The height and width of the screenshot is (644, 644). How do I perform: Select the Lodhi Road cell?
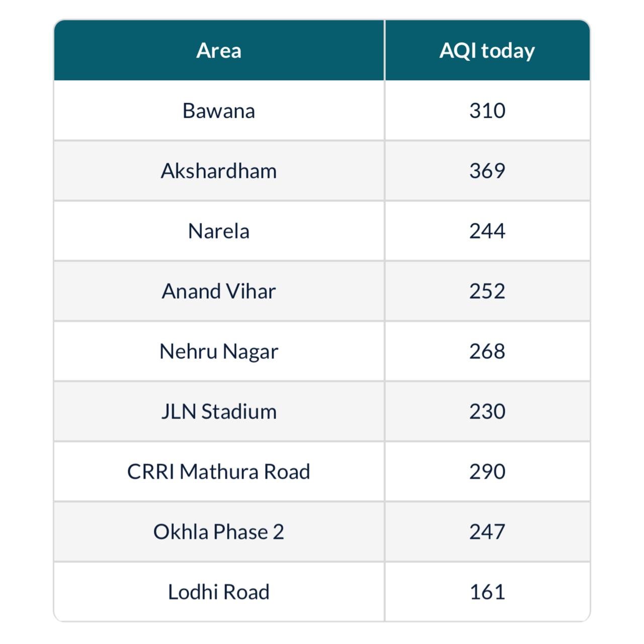[219, 592]
